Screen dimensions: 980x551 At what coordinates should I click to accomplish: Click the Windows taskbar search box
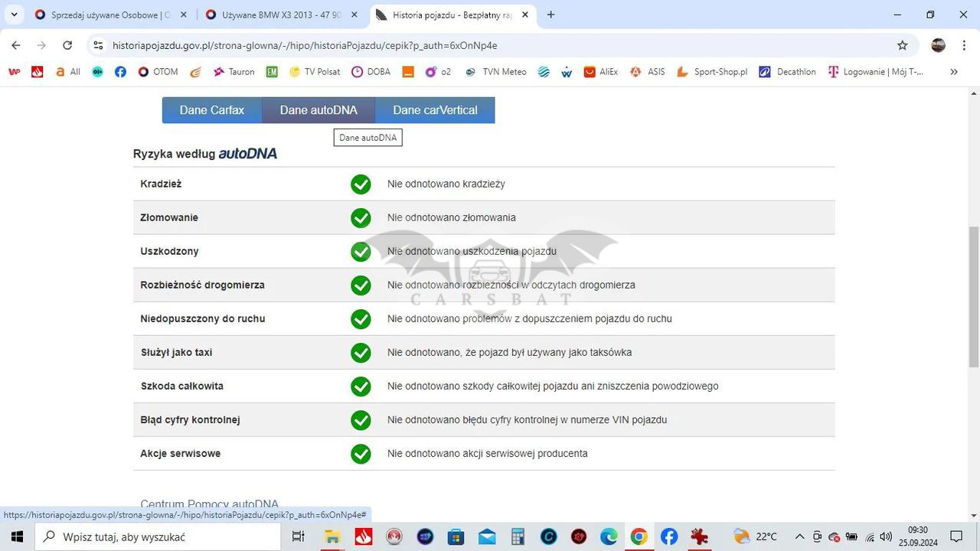coord(159,536)
